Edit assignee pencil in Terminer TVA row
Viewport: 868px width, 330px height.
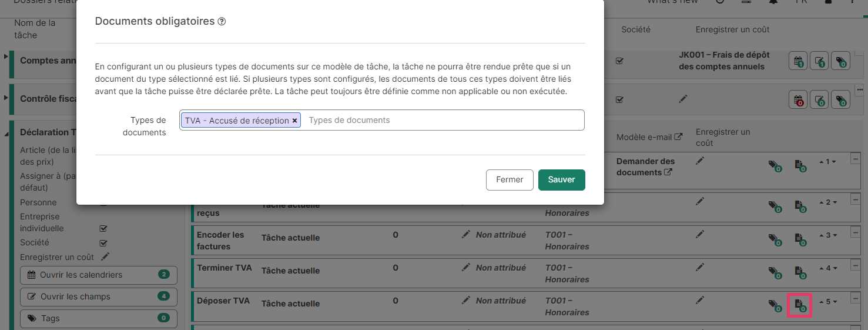click(466, 268)
